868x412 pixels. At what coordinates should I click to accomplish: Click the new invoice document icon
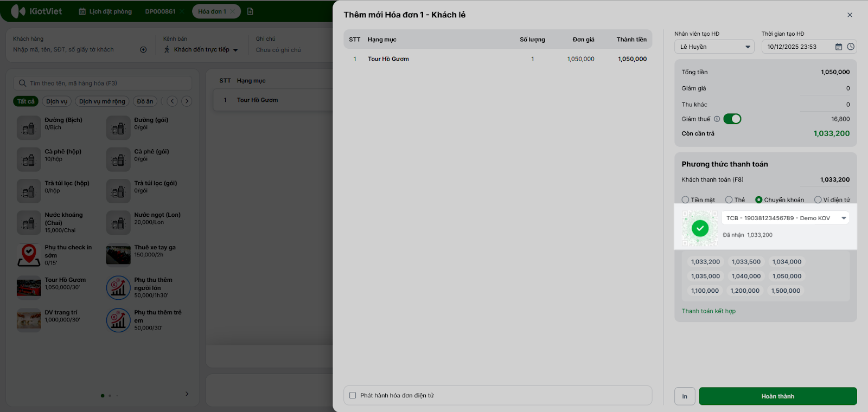tap(250, 11)
